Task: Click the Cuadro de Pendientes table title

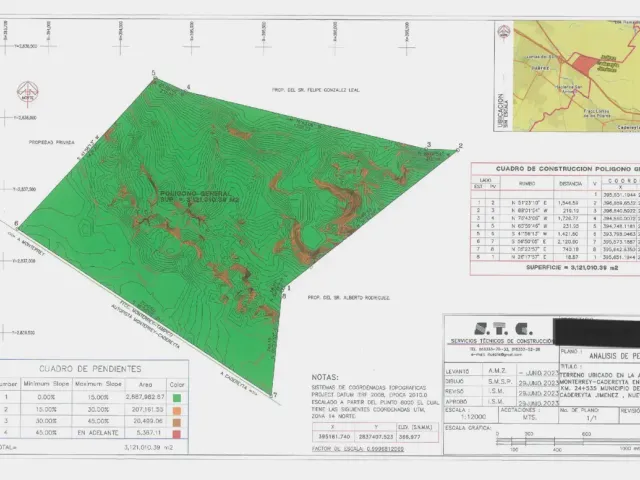Action: coord(90,369)
